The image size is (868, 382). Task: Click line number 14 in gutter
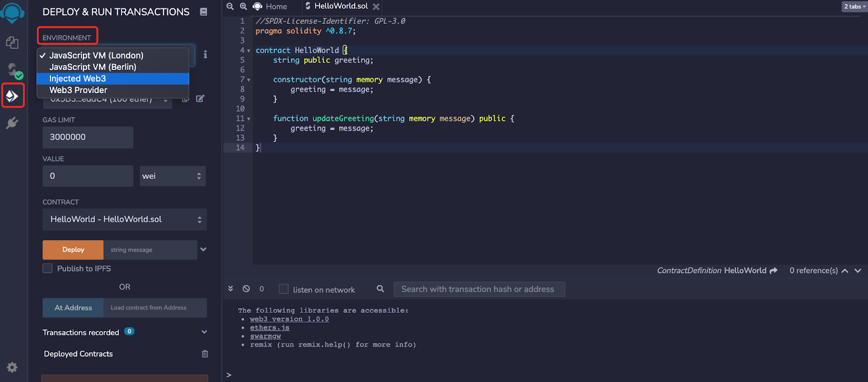240,148
